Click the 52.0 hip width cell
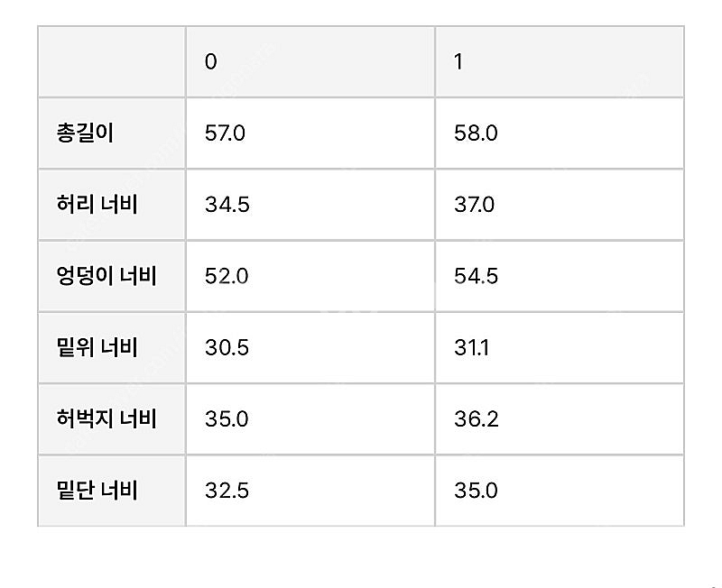722x588 pixels. [227, 276]
